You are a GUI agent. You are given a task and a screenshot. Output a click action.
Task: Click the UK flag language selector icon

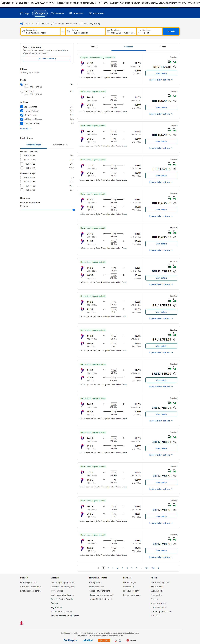21,623
